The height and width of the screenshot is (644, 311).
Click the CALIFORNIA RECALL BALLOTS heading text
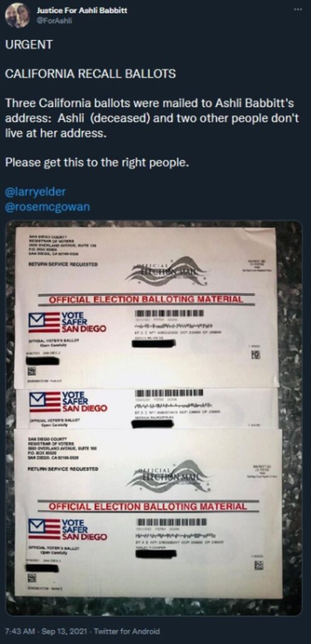tap(90, 74)
